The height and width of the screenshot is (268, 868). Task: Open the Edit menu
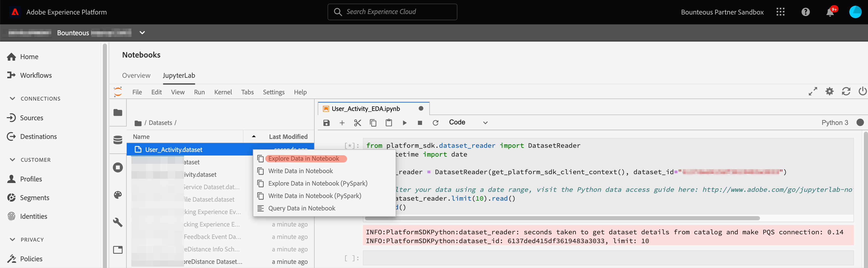(156, 92)
